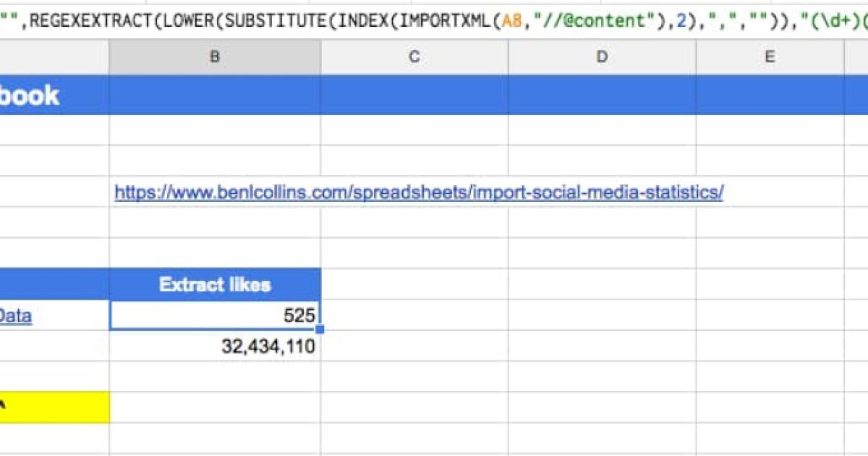The image size is (868, 456).
Task: Open the benlcollins.com spreadsheet link
Action: coord(419,193)
